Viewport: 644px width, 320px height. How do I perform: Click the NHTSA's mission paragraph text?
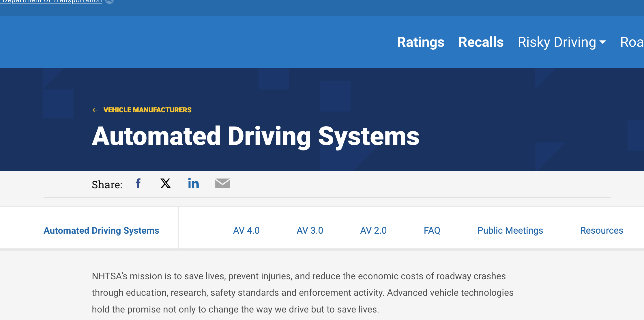303,293
